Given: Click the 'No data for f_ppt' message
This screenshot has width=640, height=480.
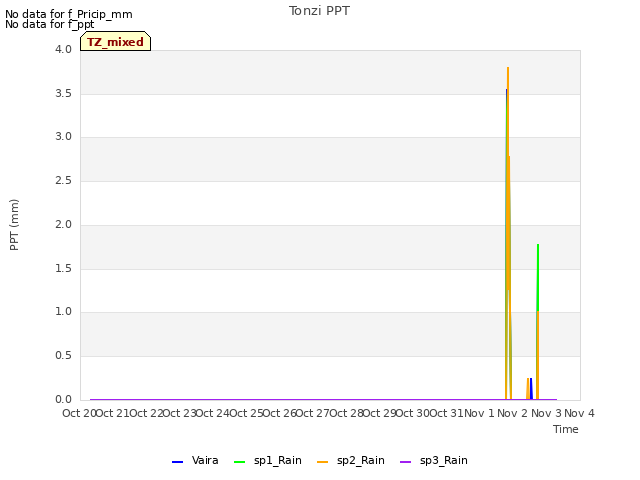Looking at the screenshot, I should click(49, 24).
